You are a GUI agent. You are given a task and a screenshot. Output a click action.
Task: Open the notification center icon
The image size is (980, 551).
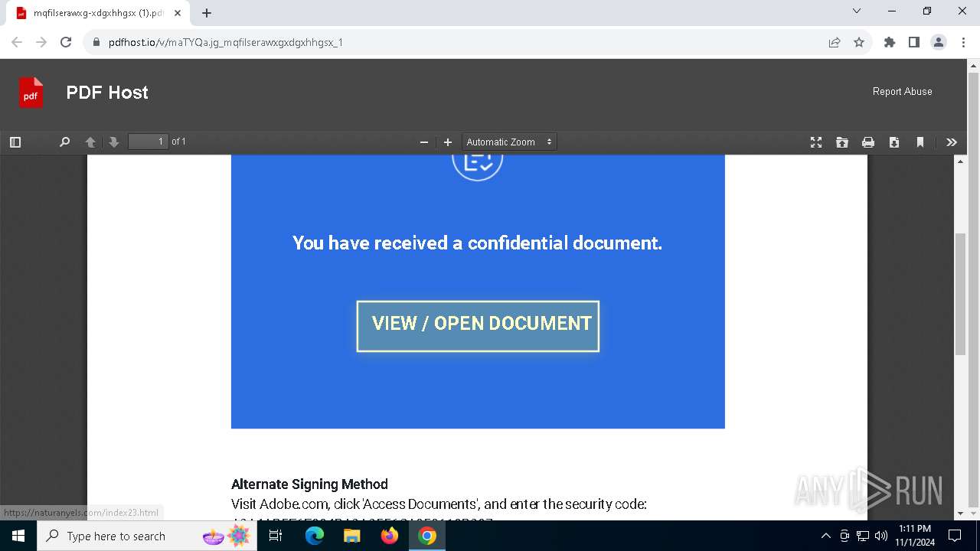tap(955, 536)
